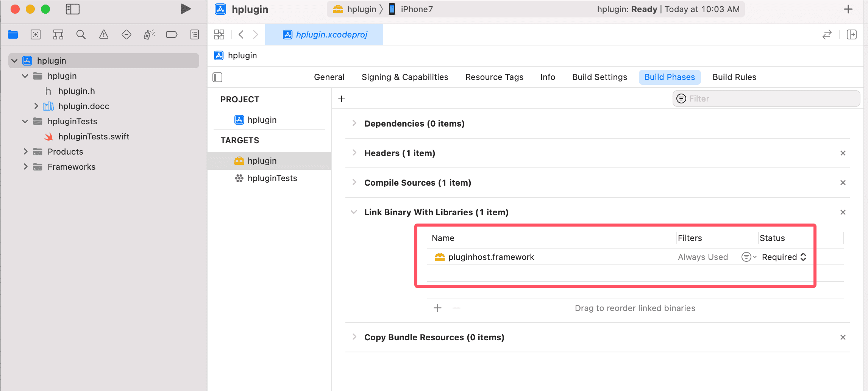Change Required status popup for pluginhost.framework
The width and height of the screenshot is (868, 391).
coord(784,257)
